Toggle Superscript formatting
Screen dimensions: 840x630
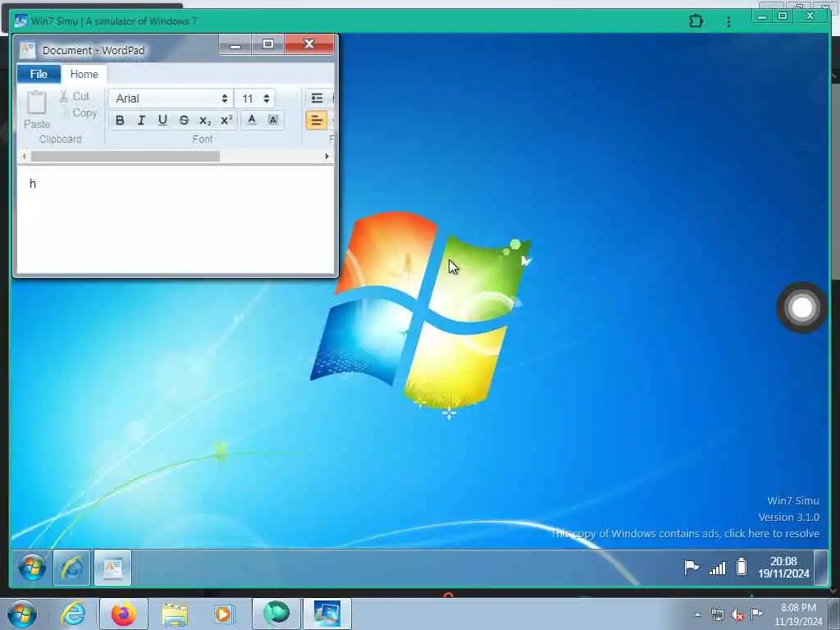click(x=226, y=121)
